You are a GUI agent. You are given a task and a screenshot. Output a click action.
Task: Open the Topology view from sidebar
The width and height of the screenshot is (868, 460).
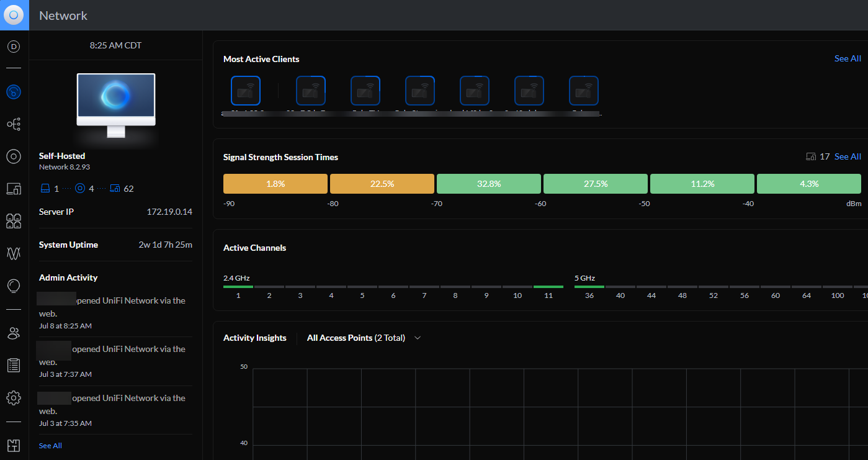tap(14, 124)
